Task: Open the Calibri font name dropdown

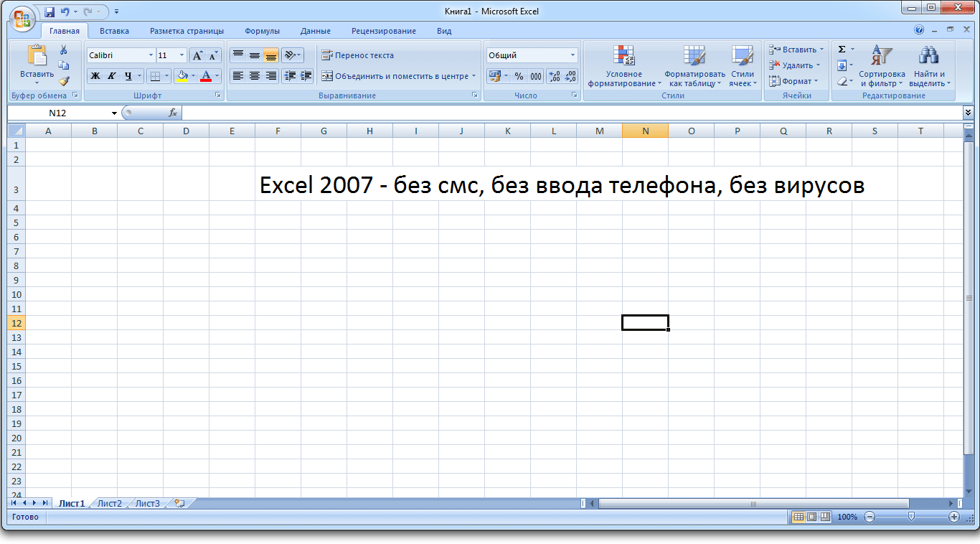Action: pyautogui.click(x=151, y=55)
